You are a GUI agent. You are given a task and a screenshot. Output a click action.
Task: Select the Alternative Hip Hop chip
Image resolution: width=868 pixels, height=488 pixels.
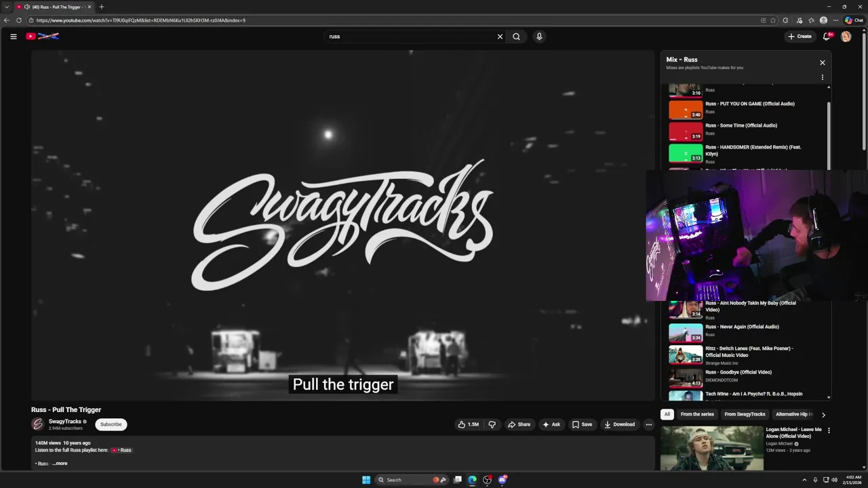point(793,414)
